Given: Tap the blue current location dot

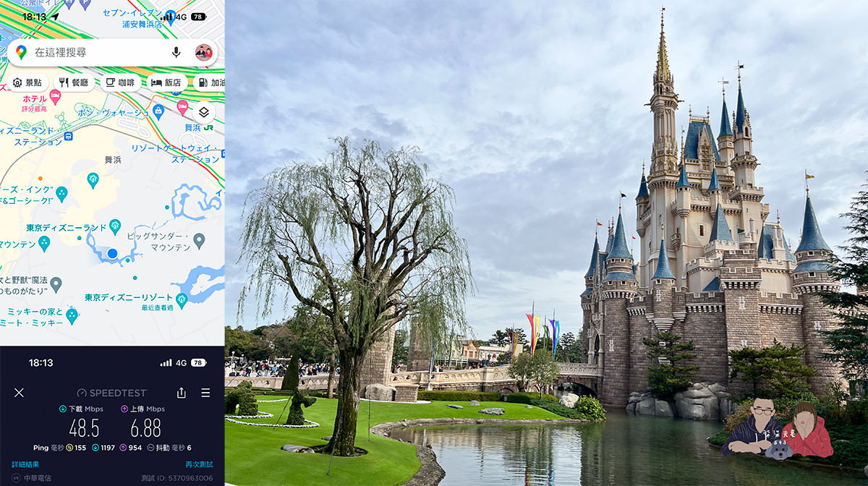Looking at the screenshot, I should [112, 253].
